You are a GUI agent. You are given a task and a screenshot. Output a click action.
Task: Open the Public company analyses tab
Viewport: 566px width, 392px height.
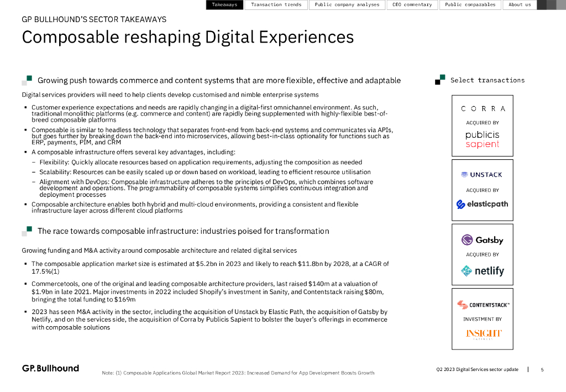pos(347,5)
